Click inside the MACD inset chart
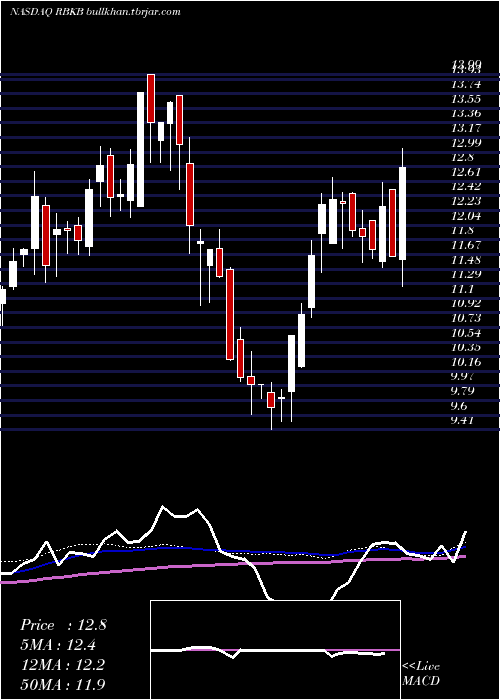The height and width of the screenshot is (700, 500). pyautogui.click(x=275, y=650)
